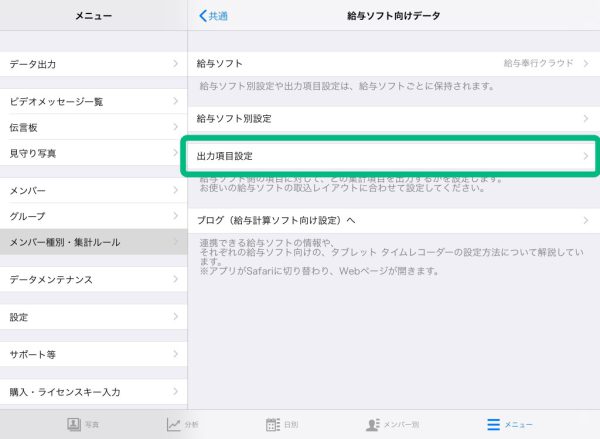Open 見守り写真 menu item

tap(93, 153)
